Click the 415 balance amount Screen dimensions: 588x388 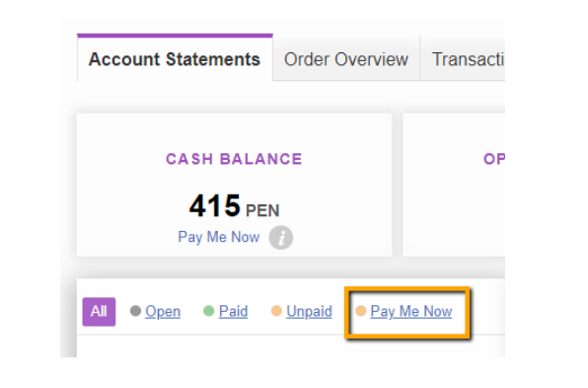(214, 205)
